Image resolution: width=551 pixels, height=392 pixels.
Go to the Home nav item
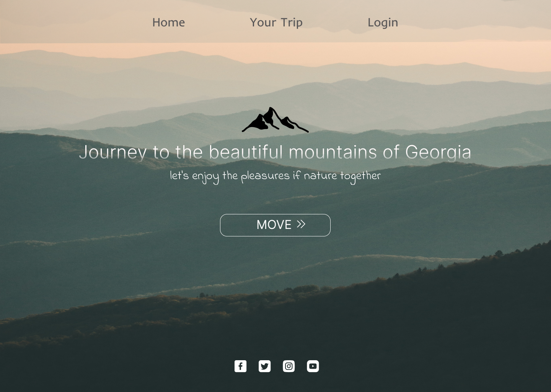click(168, 23)
